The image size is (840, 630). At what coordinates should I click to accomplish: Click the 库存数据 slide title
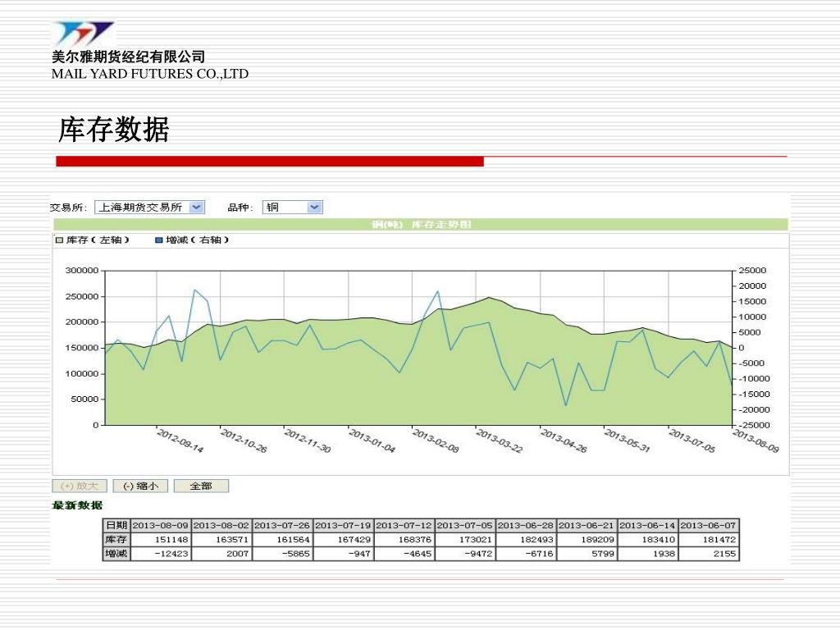pos(113,130)
